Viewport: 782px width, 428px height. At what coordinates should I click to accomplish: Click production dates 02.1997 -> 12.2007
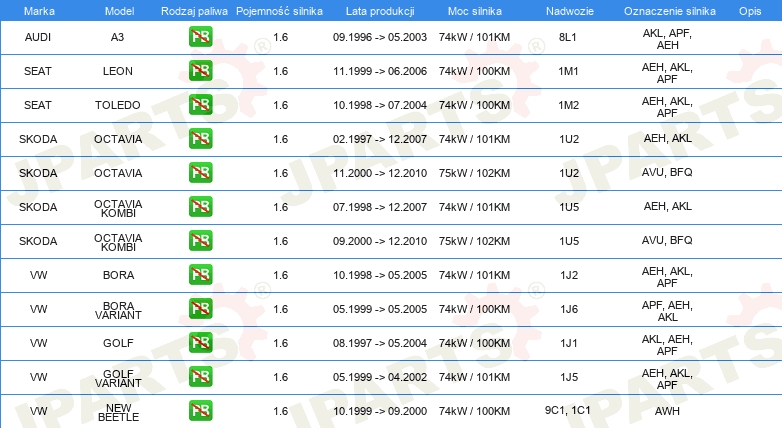pyautogui.click(x=380, y=139)
